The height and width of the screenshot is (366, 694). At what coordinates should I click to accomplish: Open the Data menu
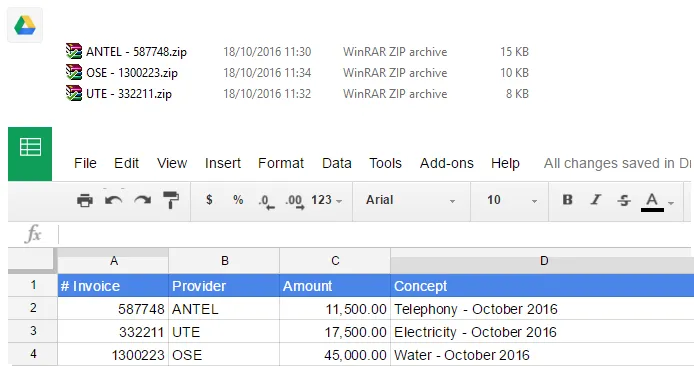[x=337, y=163]
